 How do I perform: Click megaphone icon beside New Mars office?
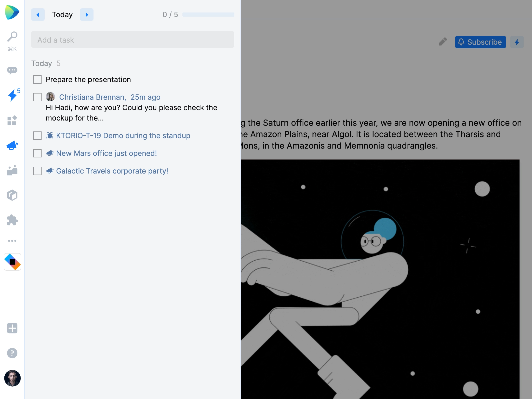tap(50, 153)
